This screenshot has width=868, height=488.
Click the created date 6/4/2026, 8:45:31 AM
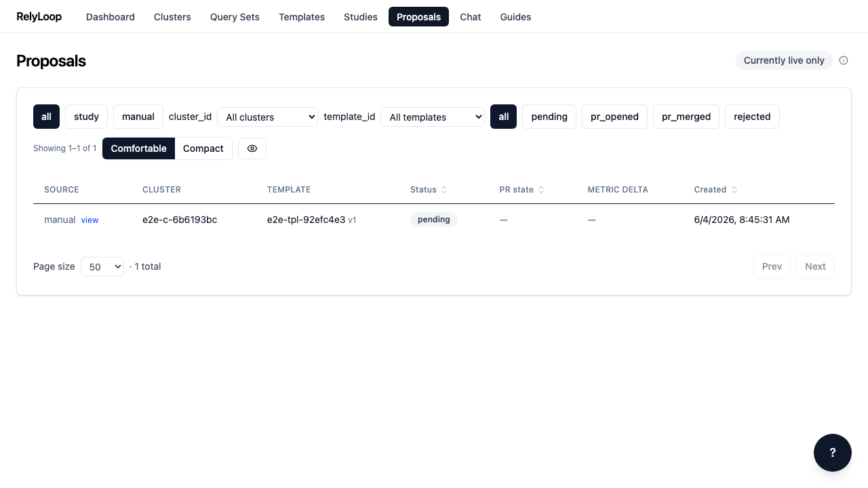[742, 220]
